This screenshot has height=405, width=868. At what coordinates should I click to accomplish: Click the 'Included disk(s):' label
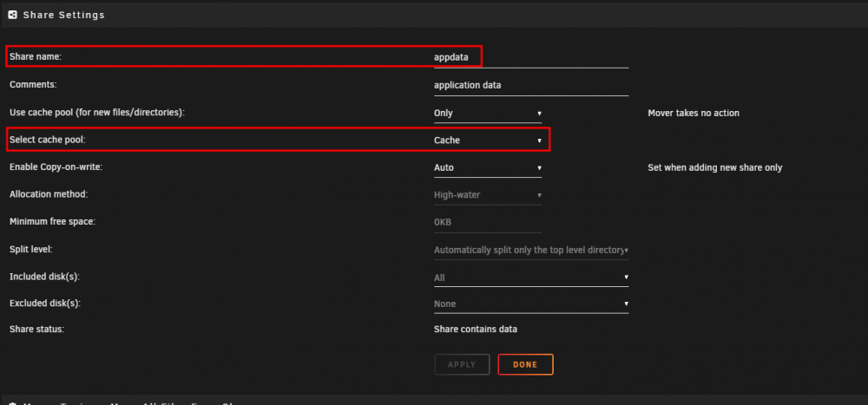point(44,277)
